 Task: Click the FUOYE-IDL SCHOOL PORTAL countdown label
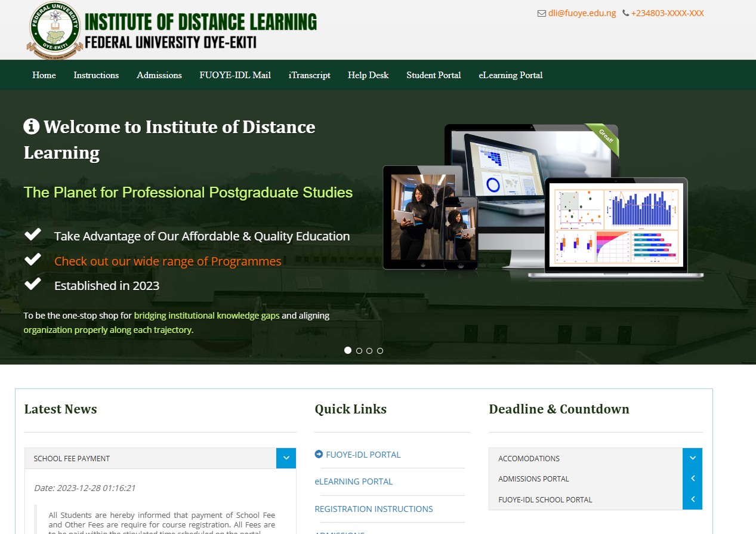click(545, 500)
